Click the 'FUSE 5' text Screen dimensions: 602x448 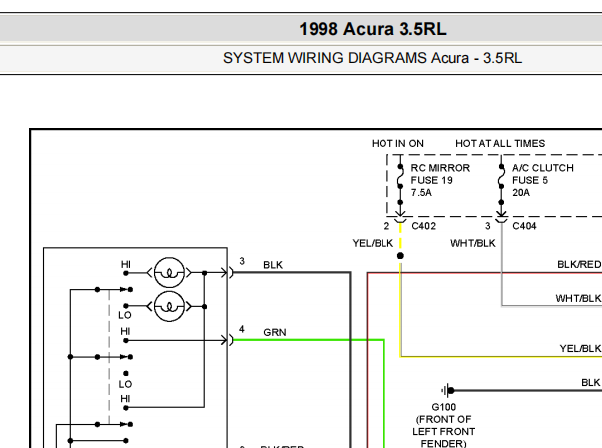click(530, 180)
